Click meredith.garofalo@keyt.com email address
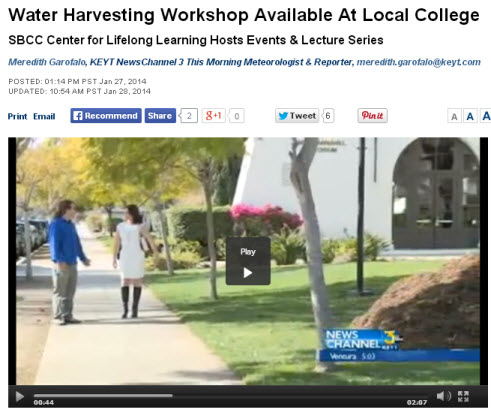 [419, 62]
